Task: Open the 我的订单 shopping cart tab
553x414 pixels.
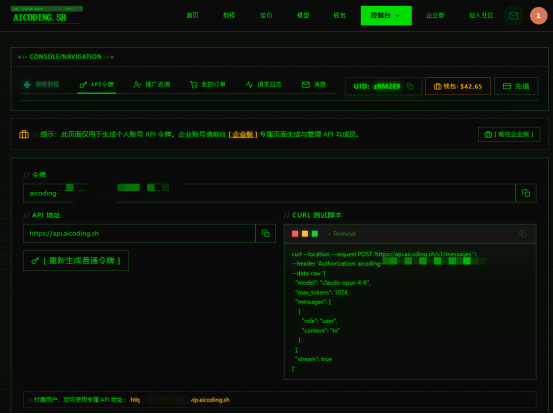Action: pos(208,85)
